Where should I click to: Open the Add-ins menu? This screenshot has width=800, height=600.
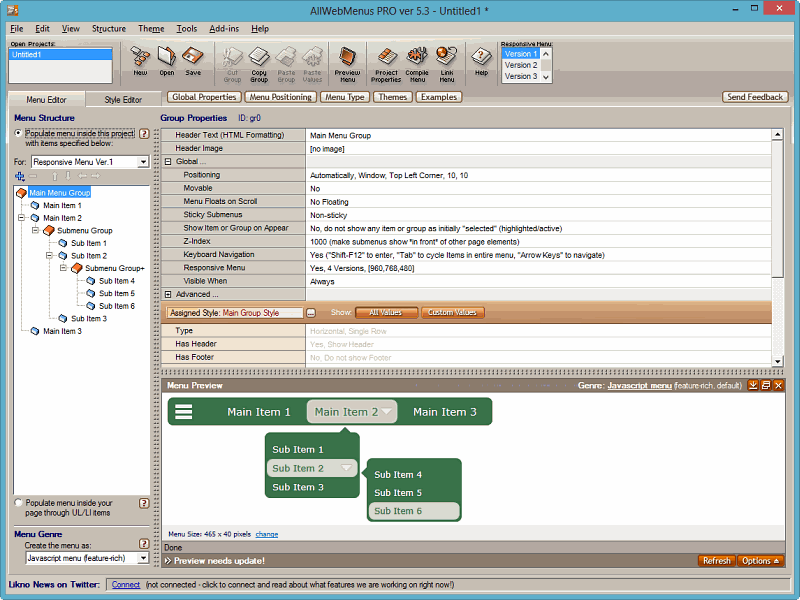(223, 29)
